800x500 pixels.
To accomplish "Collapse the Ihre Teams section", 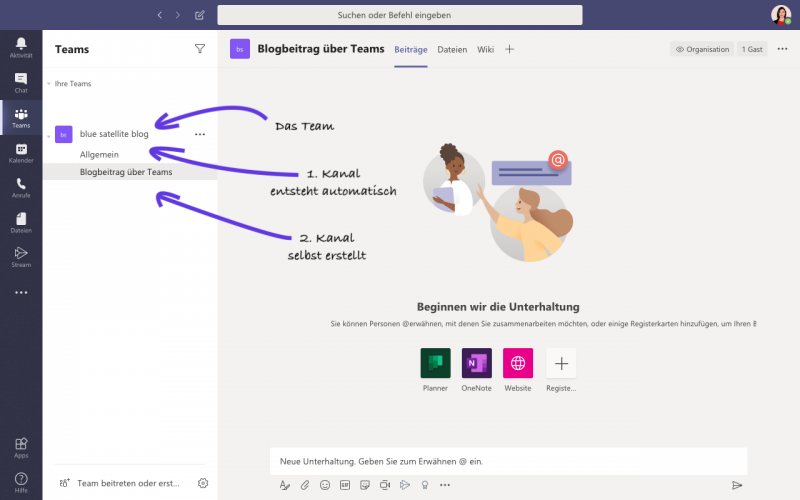I will click(49, 84).
